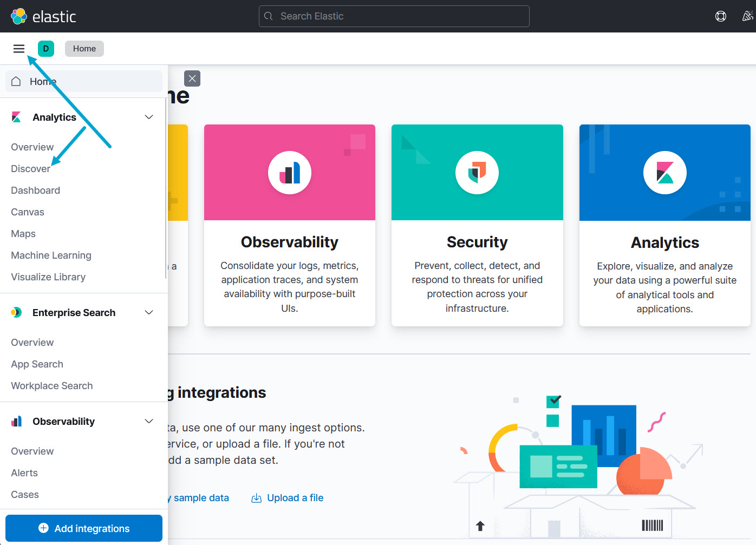Collapse the Enterprise Search nav section
The height and width of the screenshot is (545, 756).
point(149,313)
